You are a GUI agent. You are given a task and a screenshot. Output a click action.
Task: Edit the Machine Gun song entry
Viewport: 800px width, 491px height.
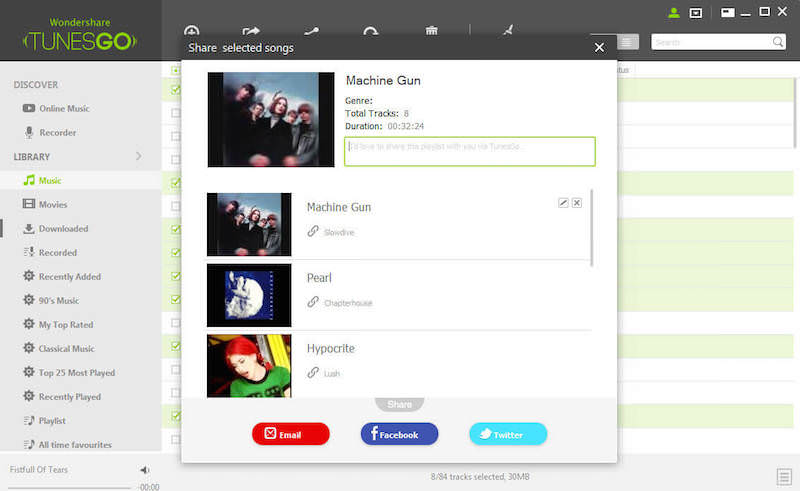coord(563,203)
